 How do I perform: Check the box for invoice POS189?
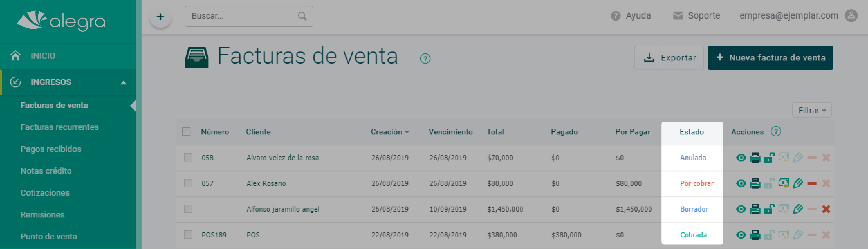(188, 235)
